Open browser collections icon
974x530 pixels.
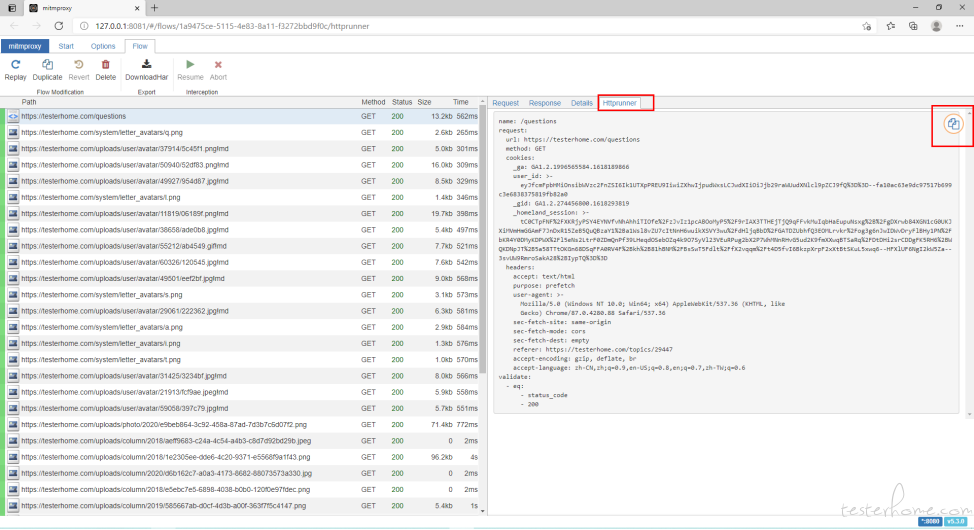[x=913, y=26]
